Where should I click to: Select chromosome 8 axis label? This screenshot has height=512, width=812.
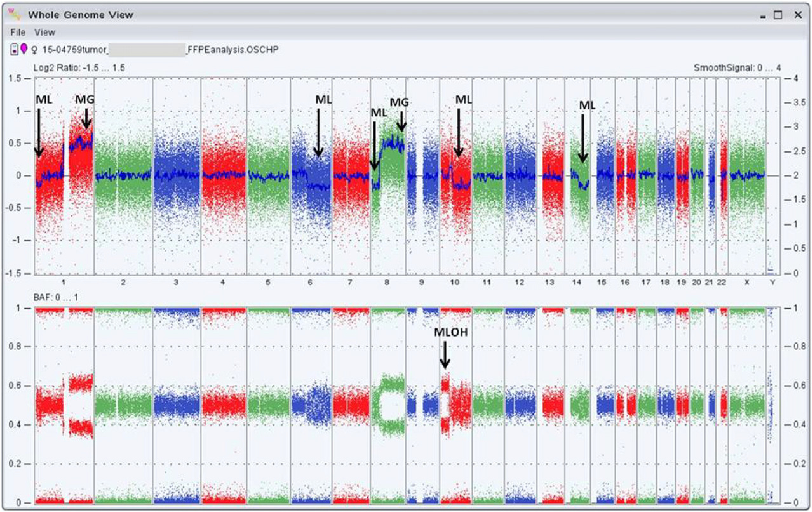coord(387,282)
